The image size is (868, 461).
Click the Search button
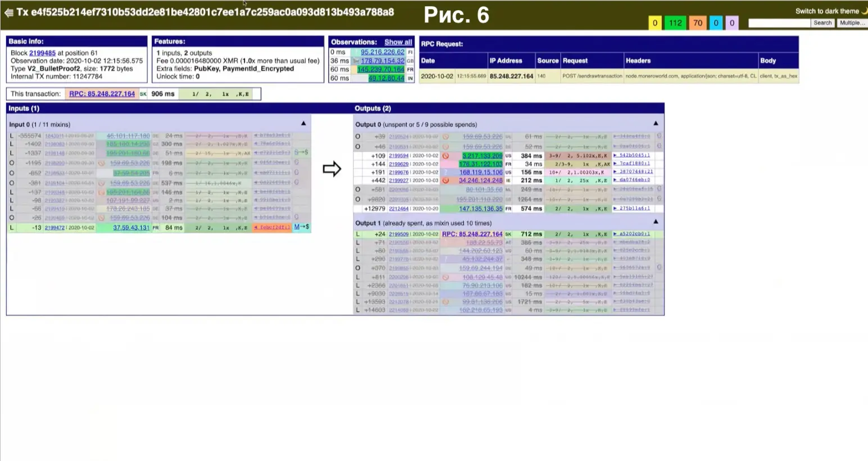[x=822, y=23]
